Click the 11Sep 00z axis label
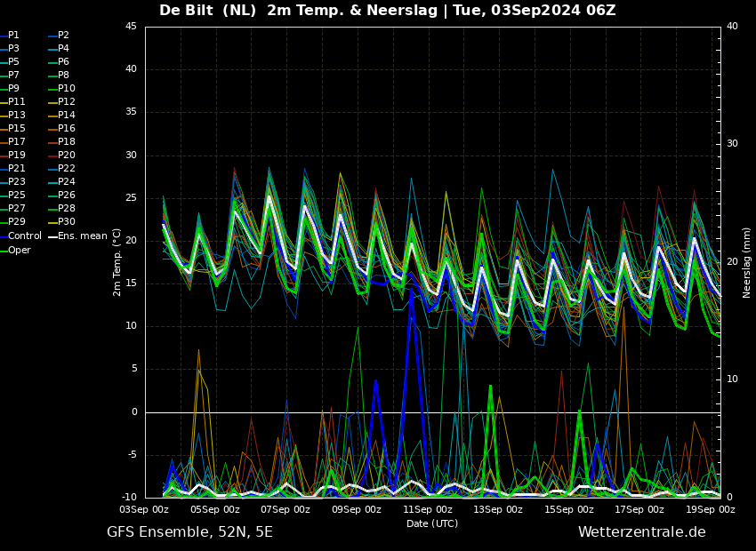 pos(428,509)
